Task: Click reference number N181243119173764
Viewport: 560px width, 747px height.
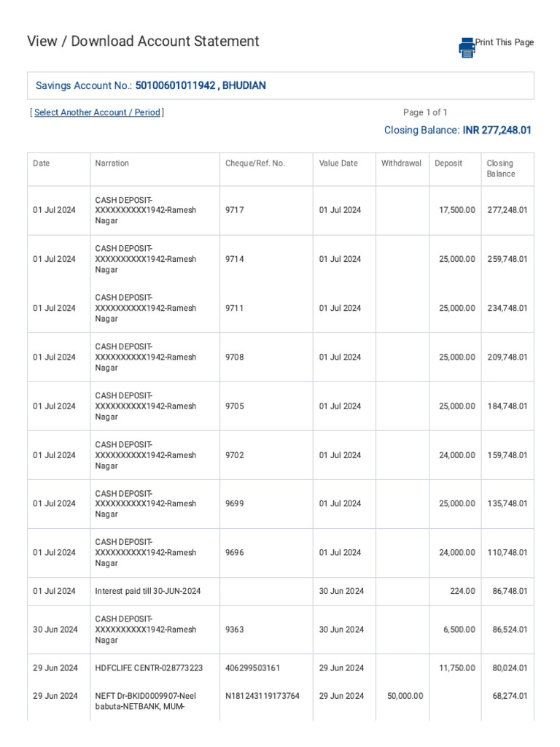Action: point(262,696)
